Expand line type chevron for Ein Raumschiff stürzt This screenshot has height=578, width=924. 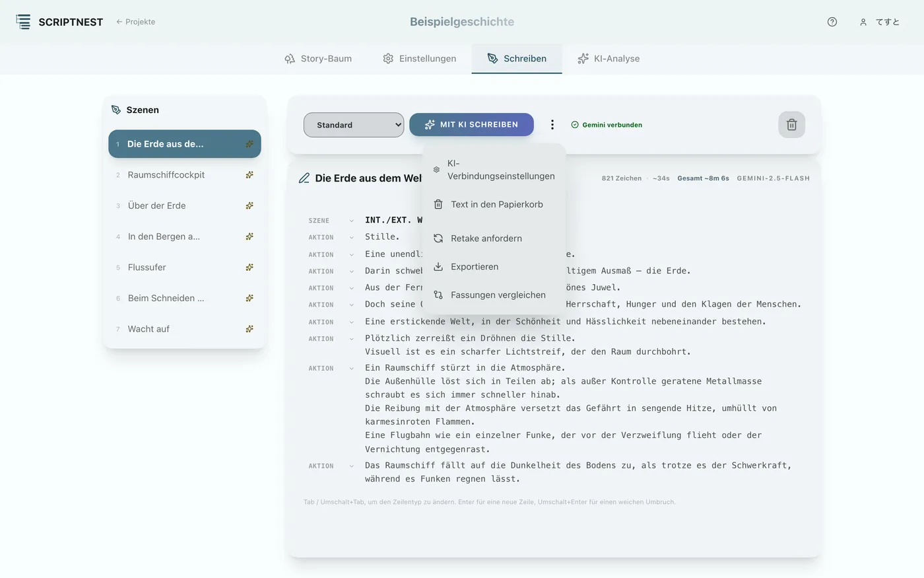[351, 369]
